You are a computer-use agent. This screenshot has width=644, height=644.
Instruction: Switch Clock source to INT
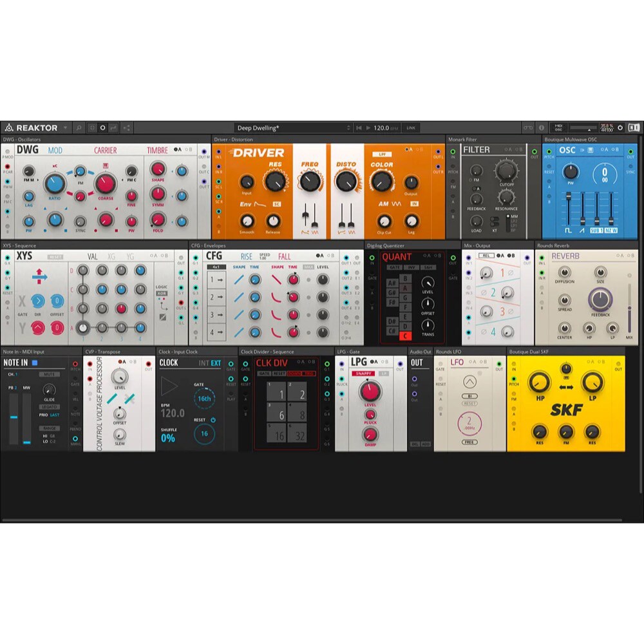pyautogui.click(x=204, y=363)
